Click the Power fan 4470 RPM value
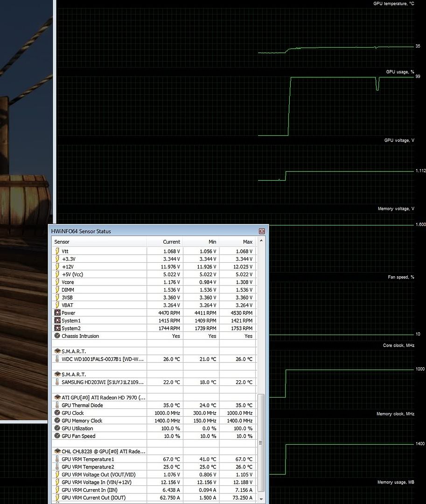This screenshot has height=504, width=426. [169, 313]
